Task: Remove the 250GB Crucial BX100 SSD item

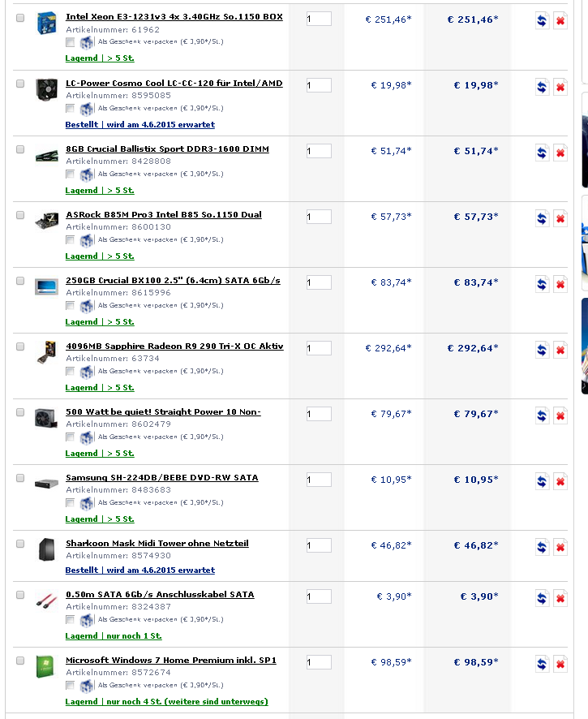Action: 560,284
